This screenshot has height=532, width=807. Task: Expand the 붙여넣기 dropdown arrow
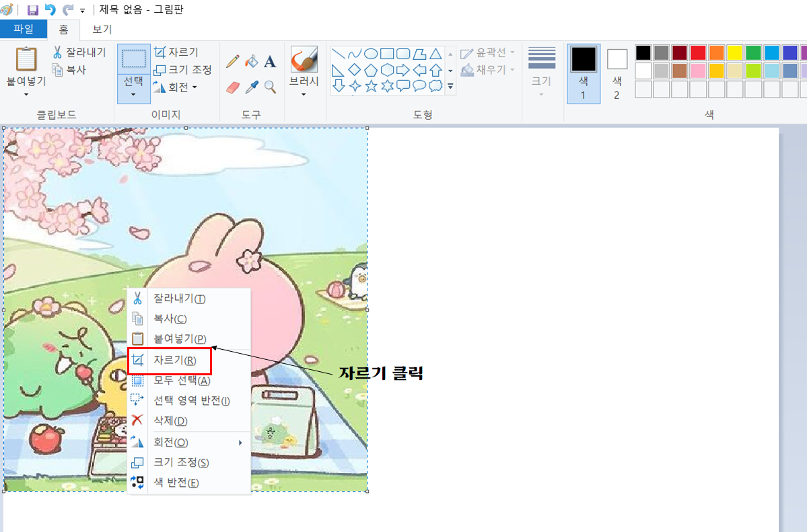tap(26, 95)
